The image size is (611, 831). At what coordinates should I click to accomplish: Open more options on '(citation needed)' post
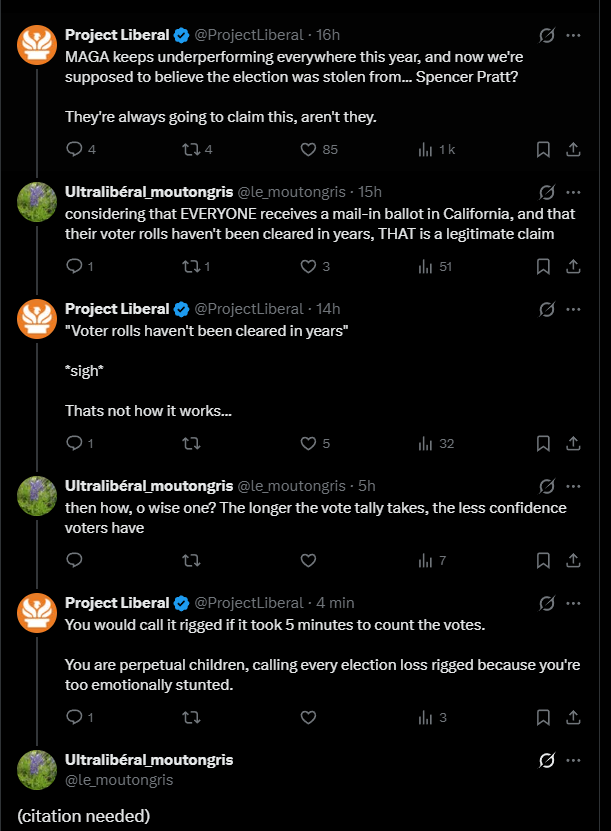point(573,761)
